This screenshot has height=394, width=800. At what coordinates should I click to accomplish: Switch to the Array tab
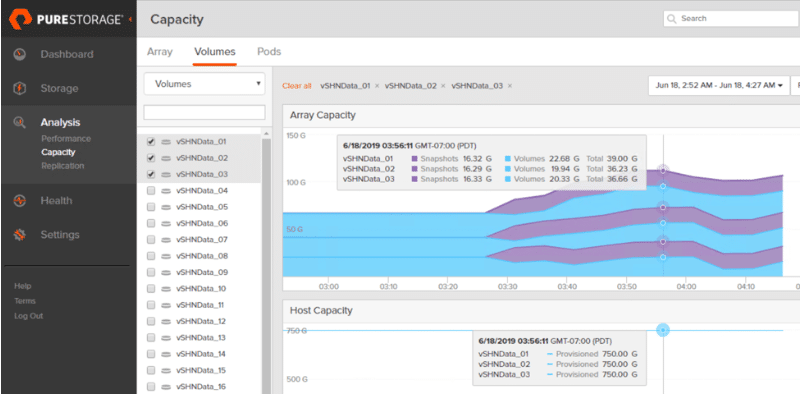pyautogui.click(x=160, y=52)
